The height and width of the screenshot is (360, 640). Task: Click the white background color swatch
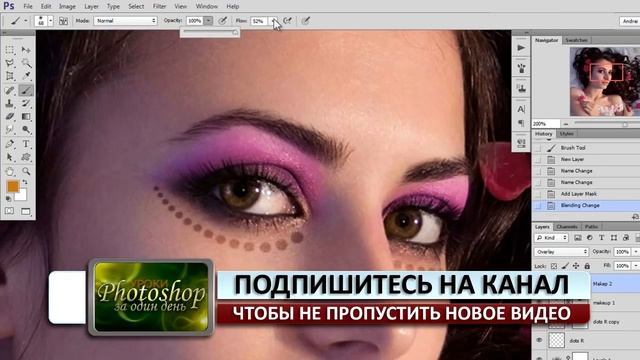(22, 196)
